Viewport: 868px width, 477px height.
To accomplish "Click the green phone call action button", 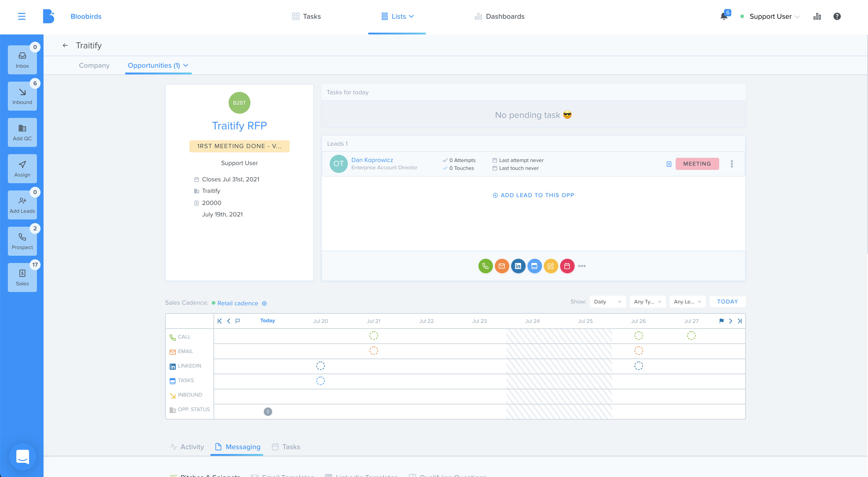I will tap(485, 266).
